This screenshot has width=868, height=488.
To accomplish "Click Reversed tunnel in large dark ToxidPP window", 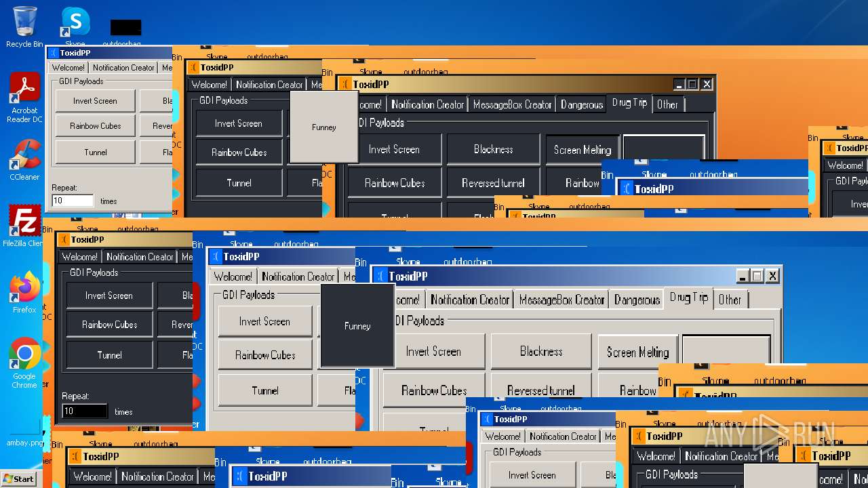I will [x=493, y=182].
